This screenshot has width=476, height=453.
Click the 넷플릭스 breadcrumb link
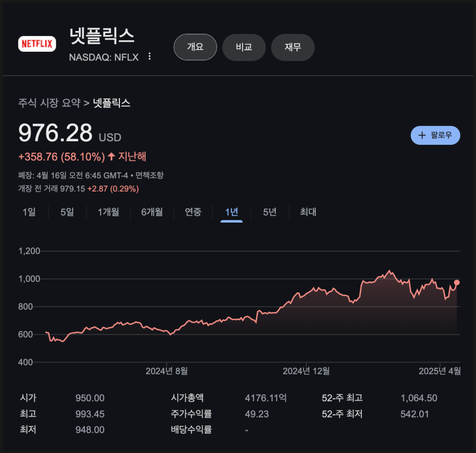[110, 103]
